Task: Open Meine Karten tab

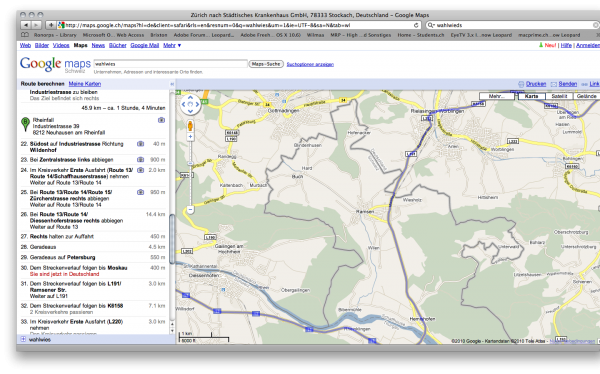Action: [85, 84]
